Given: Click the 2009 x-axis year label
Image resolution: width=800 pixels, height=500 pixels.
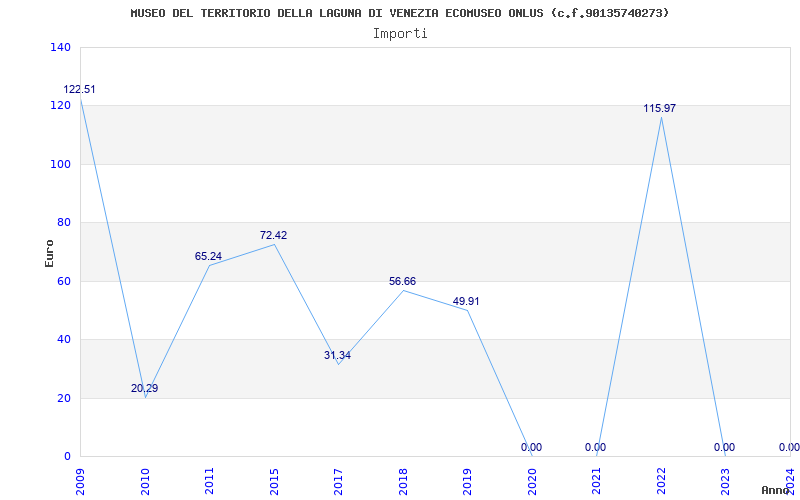Looking at the screenshot, I should 81,481.
